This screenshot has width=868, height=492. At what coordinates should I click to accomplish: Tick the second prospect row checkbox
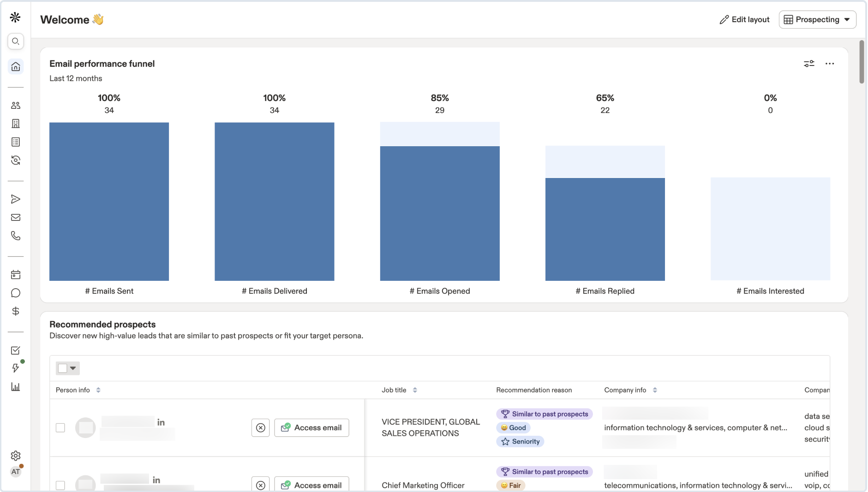[60, 485]
